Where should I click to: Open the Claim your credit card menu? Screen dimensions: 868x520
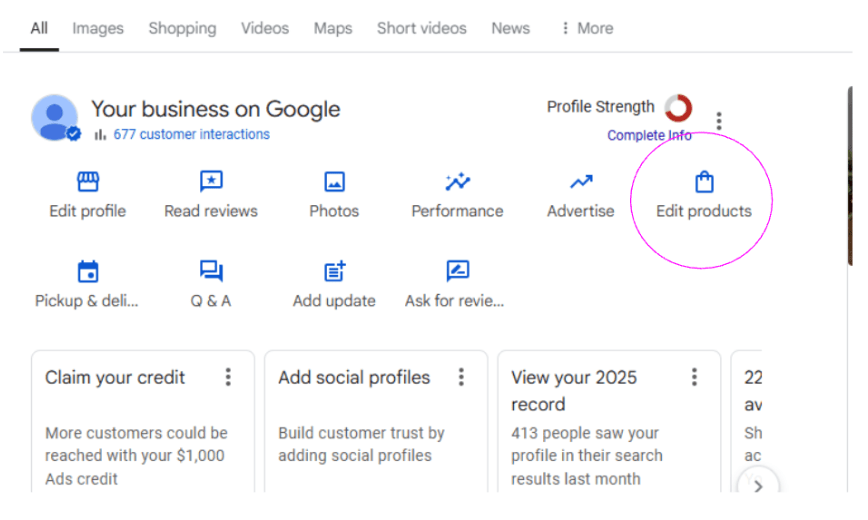pyautogui.click(x=228, y=377)
